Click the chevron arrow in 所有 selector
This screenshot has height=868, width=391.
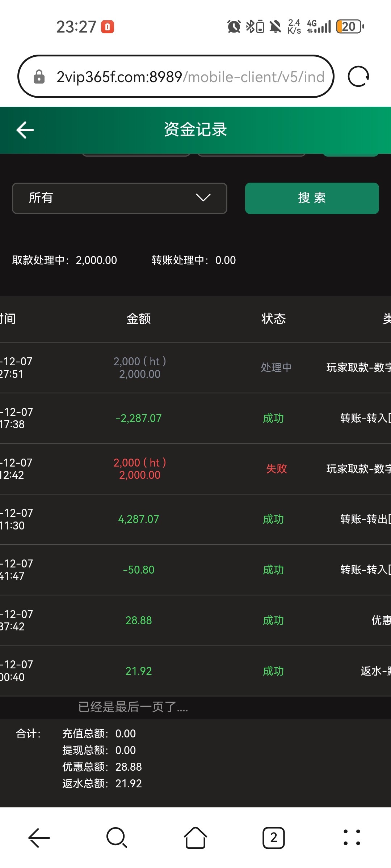203,198
